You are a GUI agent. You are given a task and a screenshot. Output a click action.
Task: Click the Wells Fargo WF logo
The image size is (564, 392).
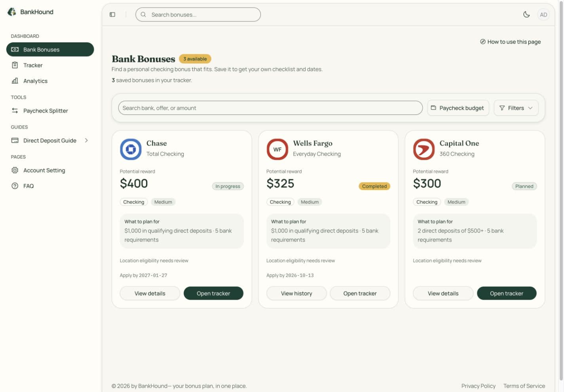(277, 149)
